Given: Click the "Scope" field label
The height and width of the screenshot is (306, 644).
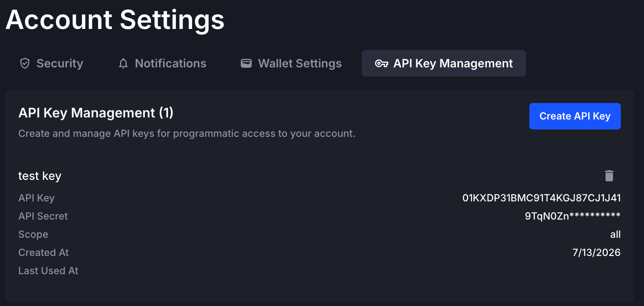Looking at the screenshot, I should [x=33, y=234].
